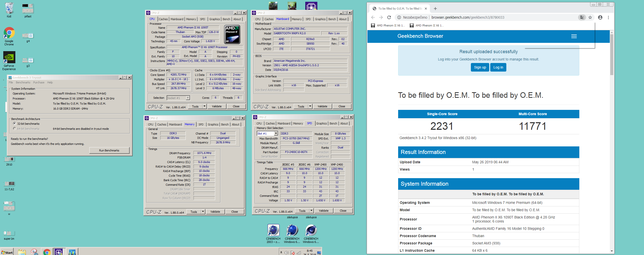The height and width of the screenshot is (255, 644).
Task: Open the Chrome profile avatar icon
Action: point(600,17)
